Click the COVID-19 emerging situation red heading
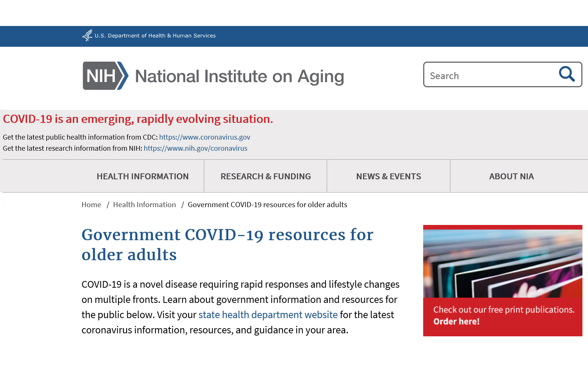The height and width of the screenshot is (392, 588). [x=138, y=119]
